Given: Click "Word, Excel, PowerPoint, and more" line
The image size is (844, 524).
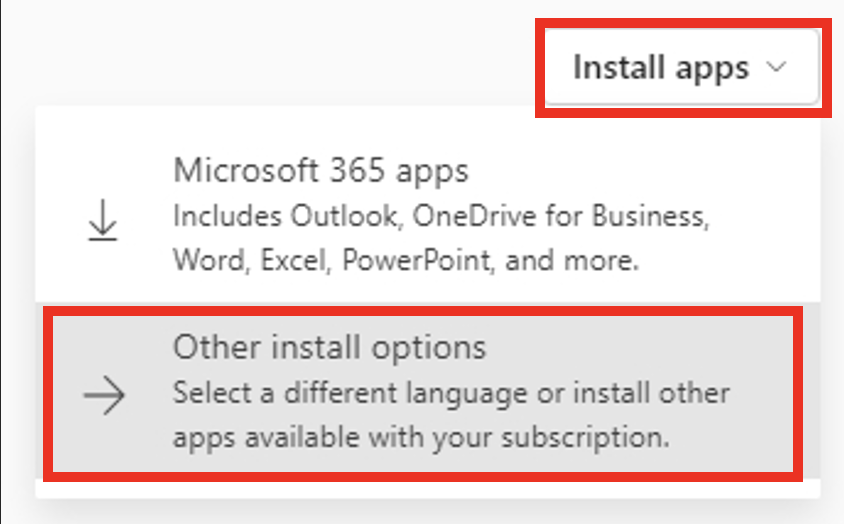Looking at the screenshot, I should coord(406,261).
